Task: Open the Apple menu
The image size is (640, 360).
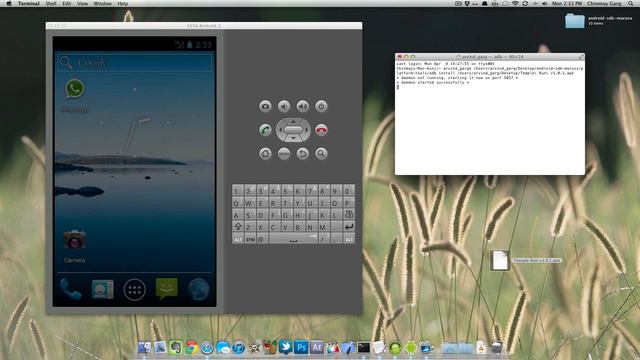Action: click(9, 3)
